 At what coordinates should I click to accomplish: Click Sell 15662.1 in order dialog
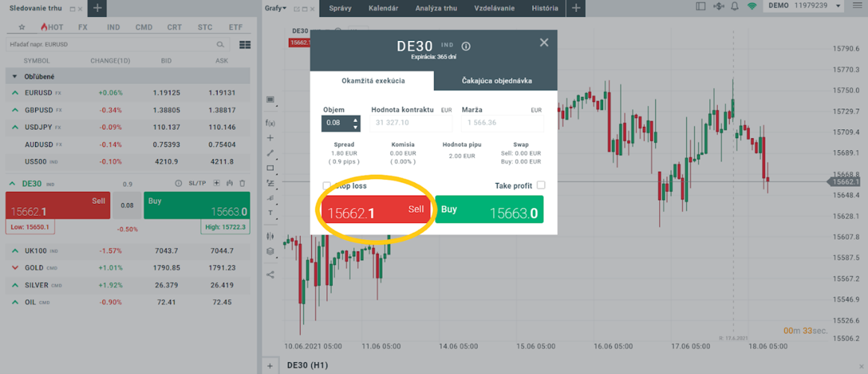coord(376,209)
